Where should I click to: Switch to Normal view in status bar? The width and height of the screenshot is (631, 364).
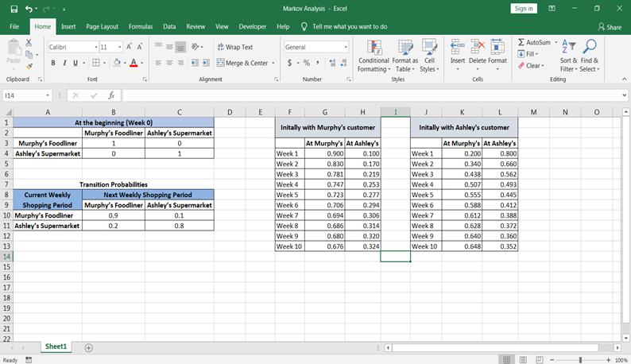click(507, 360)
